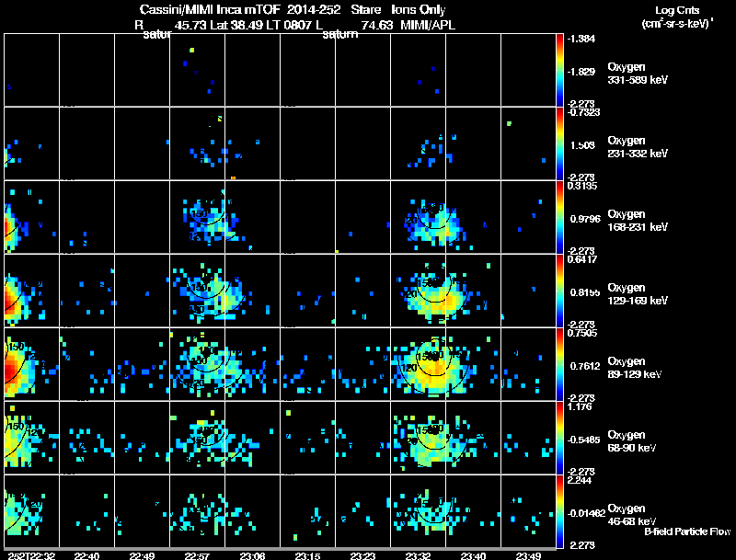Click the 'LT 0807' header value
The height and width of the screenshot is (560, 736).
(x=289, y=25)
